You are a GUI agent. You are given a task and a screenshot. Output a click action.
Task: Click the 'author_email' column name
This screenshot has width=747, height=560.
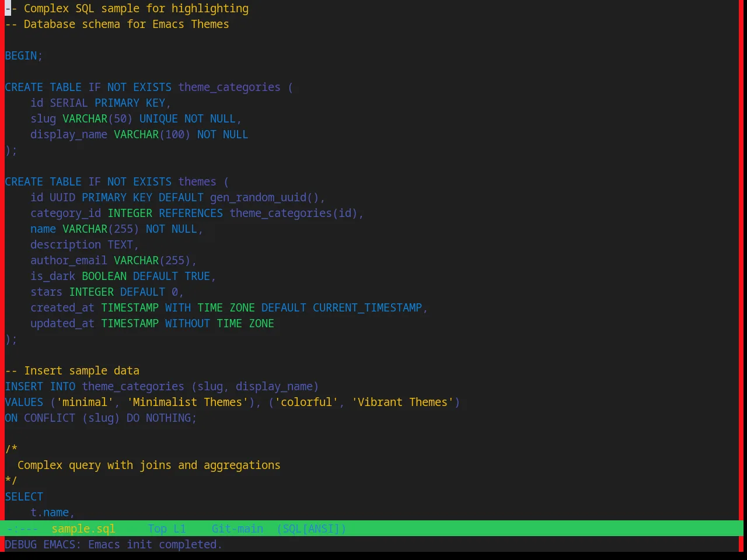[x=69, y=261]
